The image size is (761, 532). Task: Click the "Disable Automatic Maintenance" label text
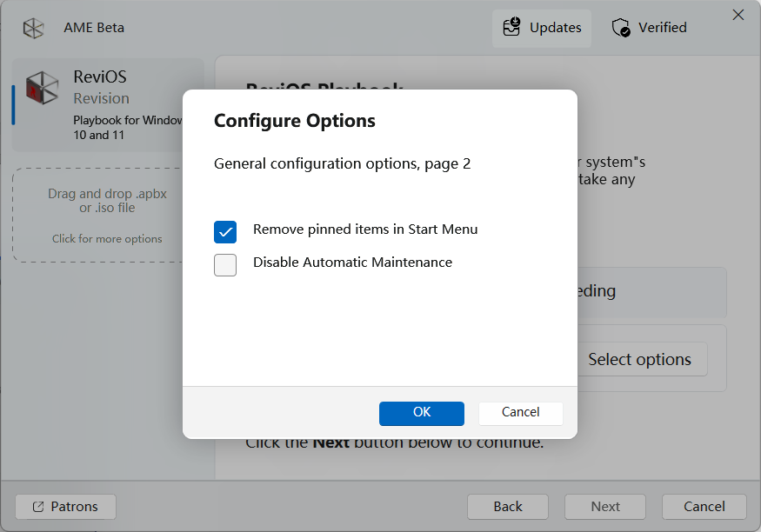coord(352,263)
